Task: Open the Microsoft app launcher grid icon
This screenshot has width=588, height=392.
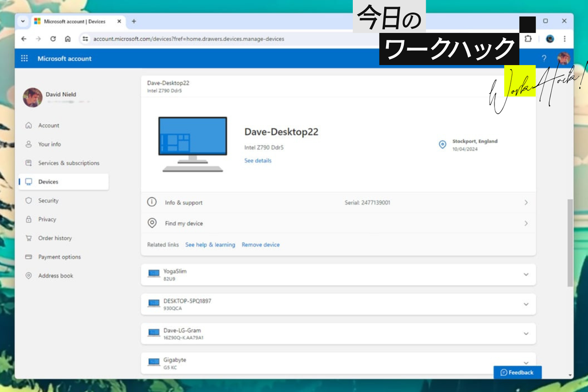Action: click(24, 59)
